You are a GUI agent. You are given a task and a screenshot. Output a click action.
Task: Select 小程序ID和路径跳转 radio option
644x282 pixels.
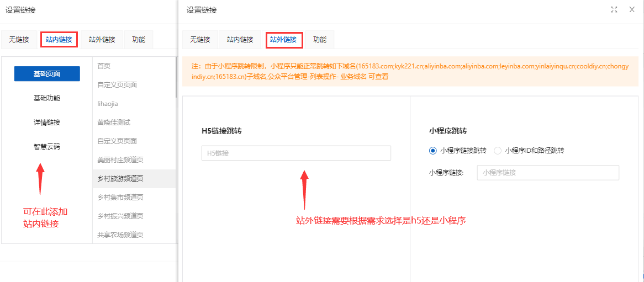tap(498, 150)
